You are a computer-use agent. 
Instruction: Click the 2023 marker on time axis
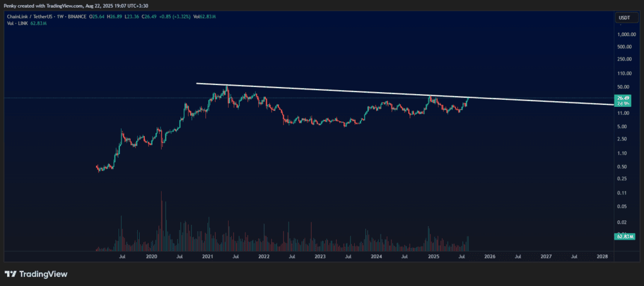[320, 256]
